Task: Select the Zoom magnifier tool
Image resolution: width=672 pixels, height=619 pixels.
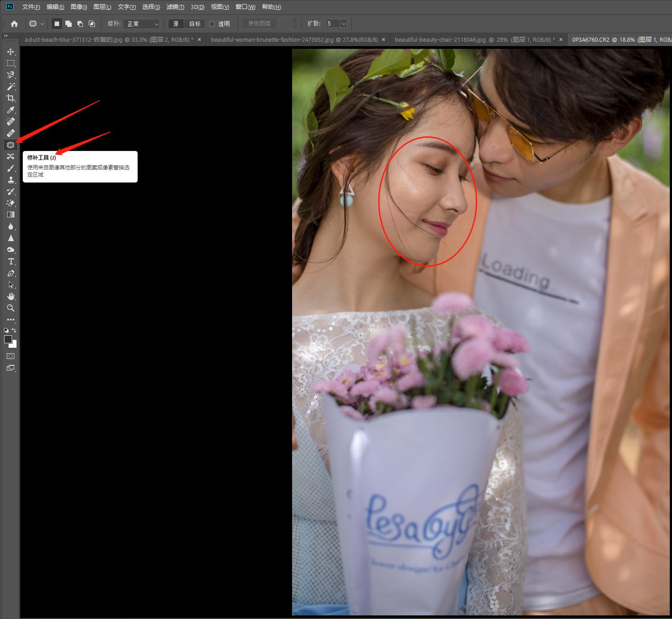Action: (x=11, y=308)
